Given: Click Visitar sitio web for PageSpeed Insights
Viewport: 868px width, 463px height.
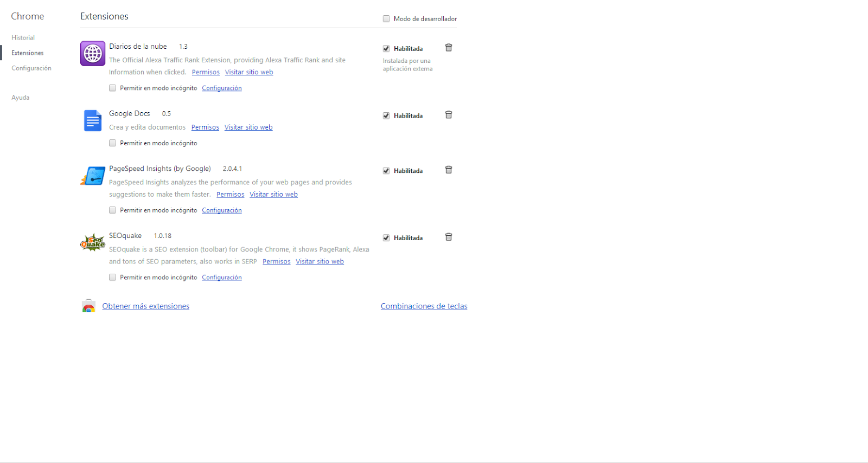Looking at the screenshot, I should pos(273,194).
